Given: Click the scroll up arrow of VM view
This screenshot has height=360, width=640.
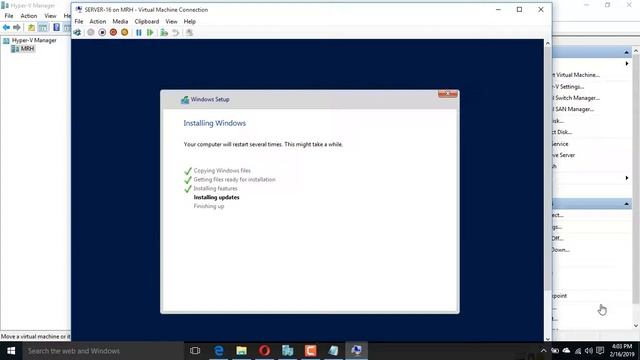Looking at the screenshot, I should 548,43.
